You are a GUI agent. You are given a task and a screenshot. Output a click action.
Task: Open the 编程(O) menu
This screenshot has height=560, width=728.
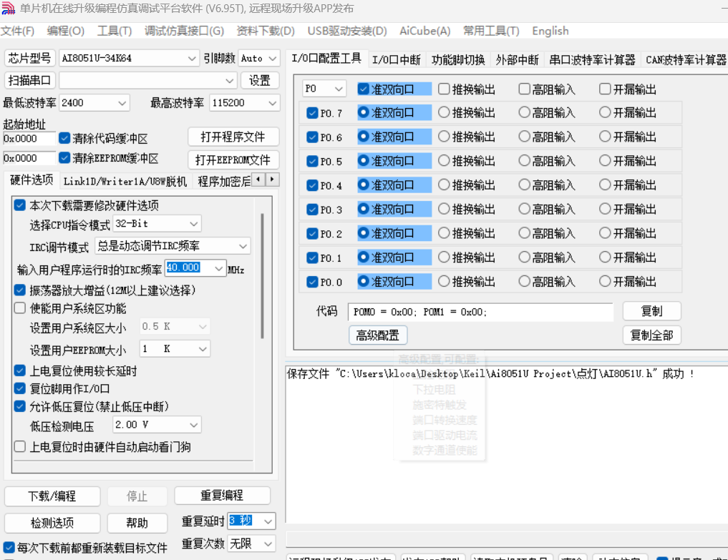65,31
